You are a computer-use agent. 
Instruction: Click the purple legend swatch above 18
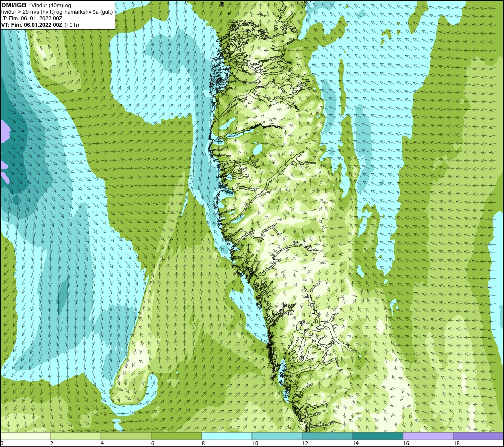479,436
